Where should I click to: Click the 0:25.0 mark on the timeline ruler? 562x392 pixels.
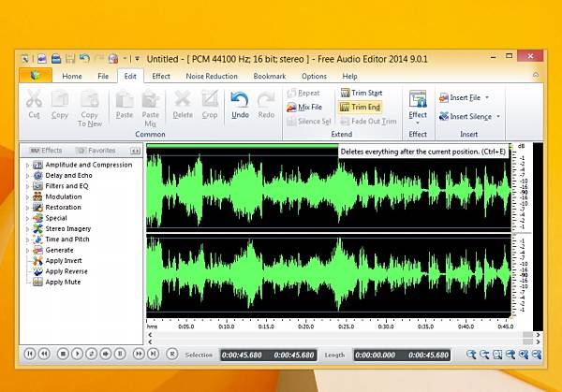point(346,327)
